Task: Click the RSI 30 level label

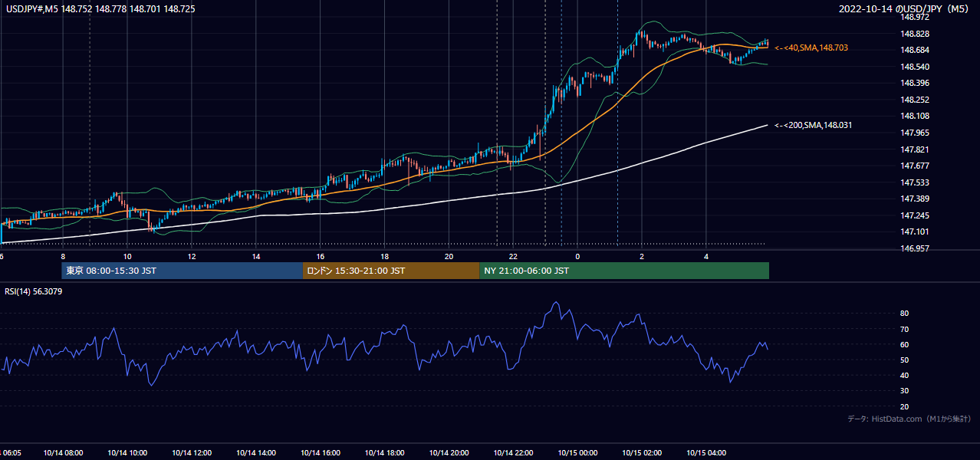Action: click(x=904, y=390)
